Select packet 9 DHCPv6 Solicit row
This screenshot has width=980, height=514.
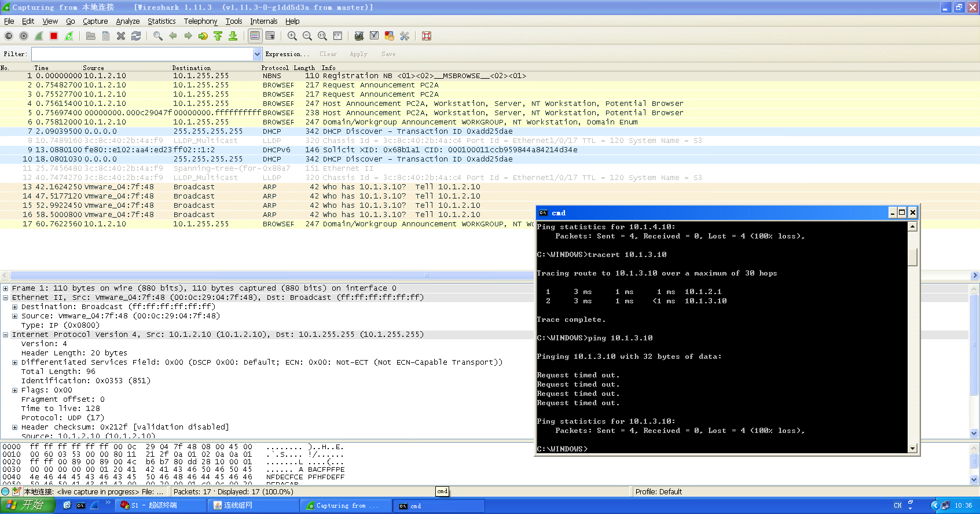click(x=490, y=150)
